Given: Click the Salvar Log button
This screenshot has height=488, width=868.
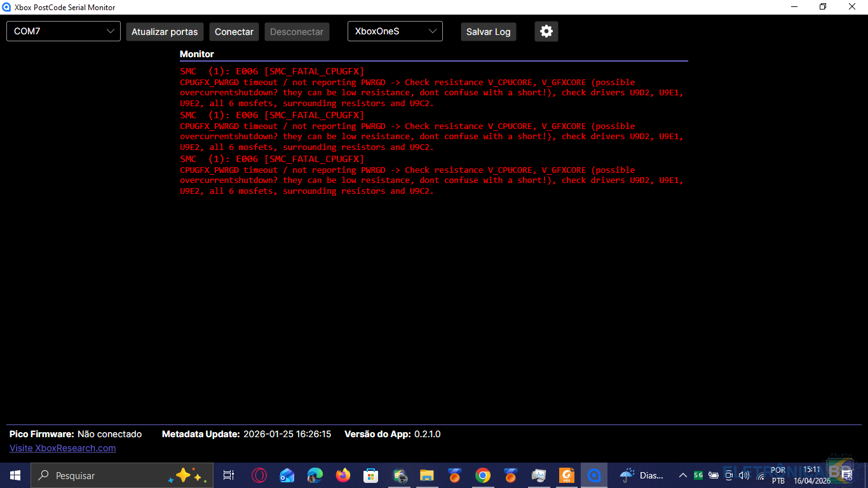Looking at the screenshot, I should point(488,32).
